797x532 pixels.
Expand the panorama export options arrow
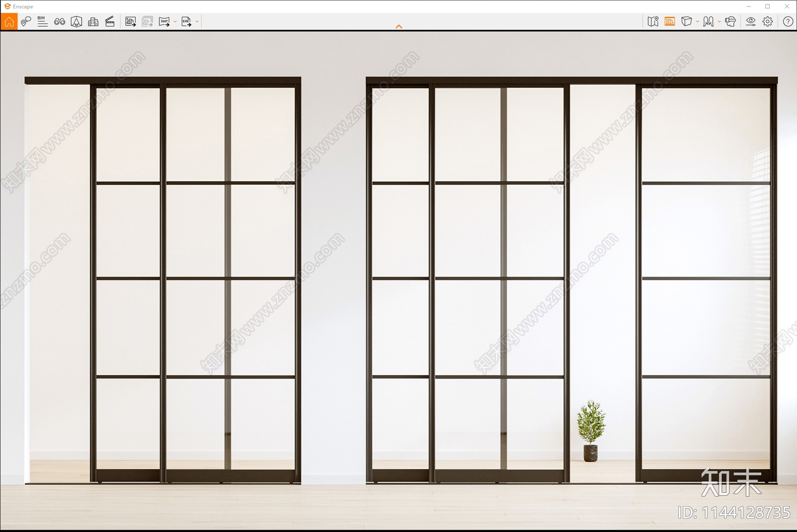[175, 21]
